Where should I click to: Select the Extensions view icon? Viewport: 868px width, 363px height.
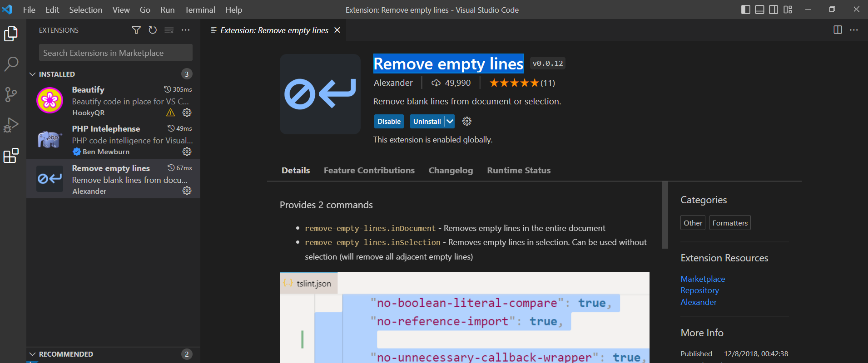pyautogui.click(x=11, y=156)
